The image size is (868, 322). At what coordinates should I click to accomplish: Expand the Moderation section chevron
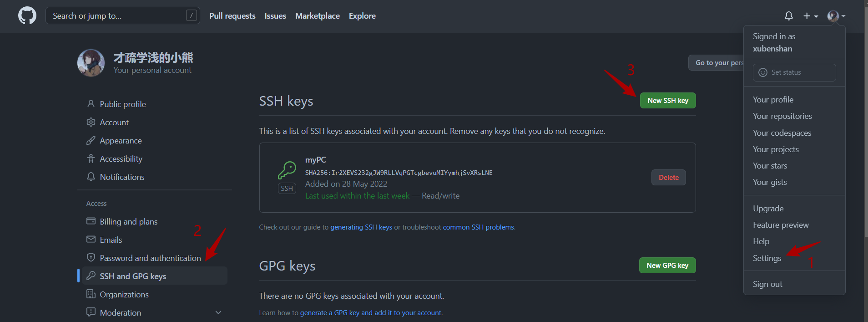218,312
